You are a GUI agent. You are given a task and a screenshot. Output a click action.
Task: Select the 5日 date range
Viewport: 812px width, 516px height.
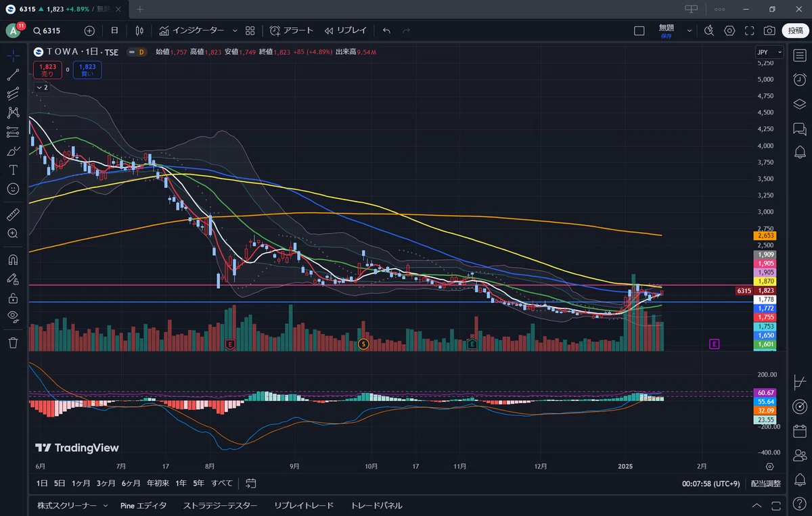click(60, 484)
